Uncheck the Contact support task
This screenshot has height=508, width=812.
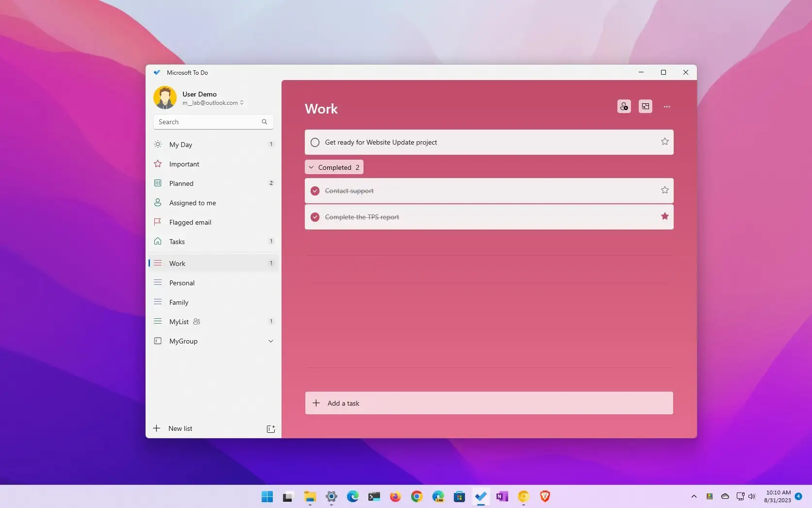point(315,191)
